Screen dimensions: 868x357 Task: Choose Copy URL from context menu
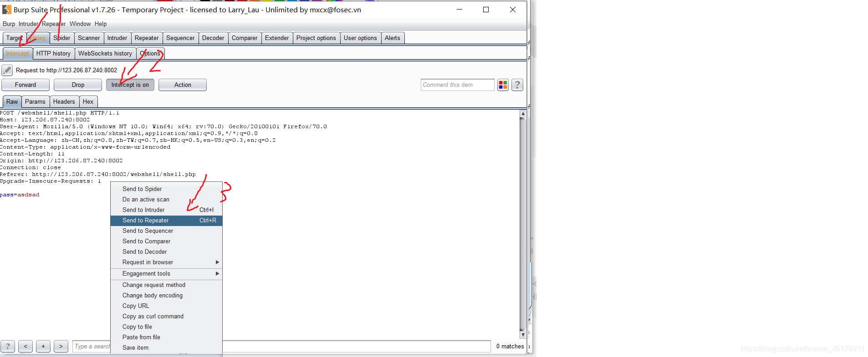click(166, 306)
